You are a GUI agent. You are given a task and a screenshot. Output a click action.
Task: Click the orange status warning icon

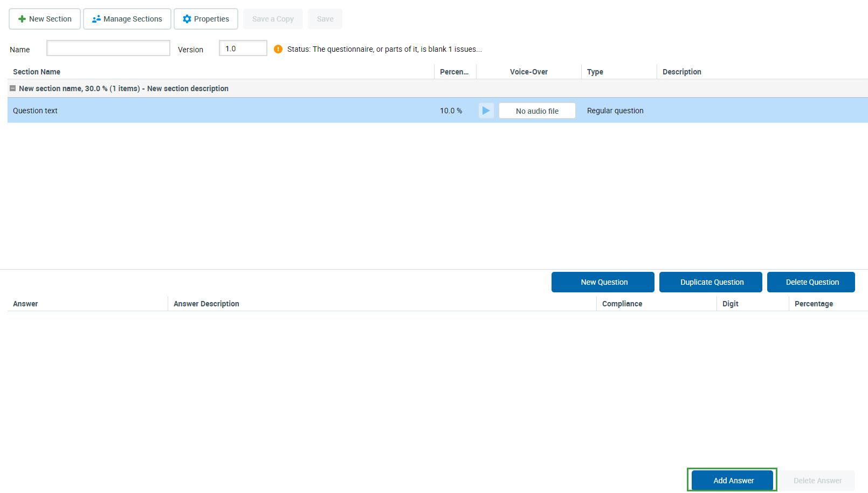click(x=278, y=49)
